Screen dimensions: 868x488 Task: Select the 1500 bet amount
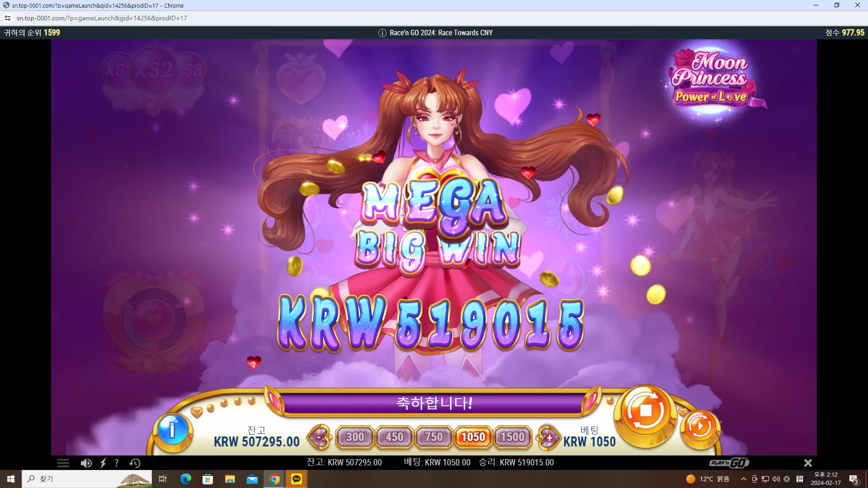[x=513, y=437]
